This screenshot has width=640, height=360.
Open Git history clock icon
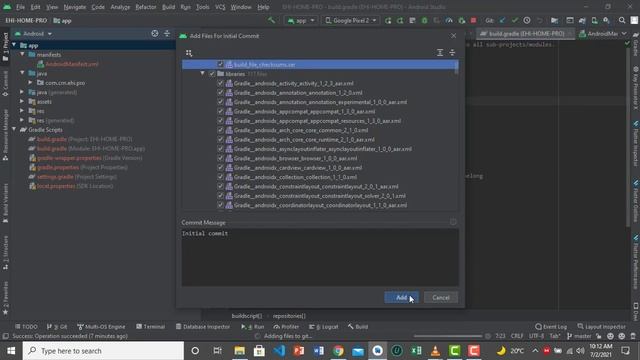coord(527,20)
